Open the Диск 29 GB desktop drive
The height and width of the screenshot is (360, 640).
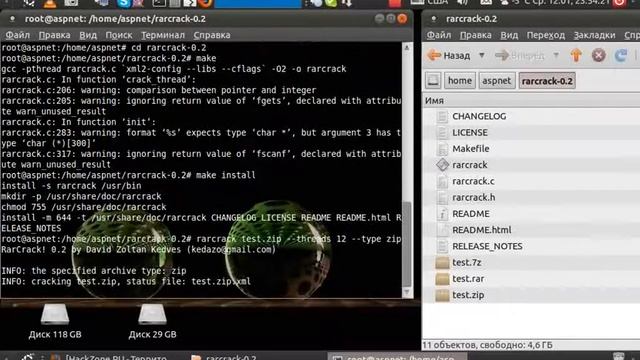(x=152, y=321)
